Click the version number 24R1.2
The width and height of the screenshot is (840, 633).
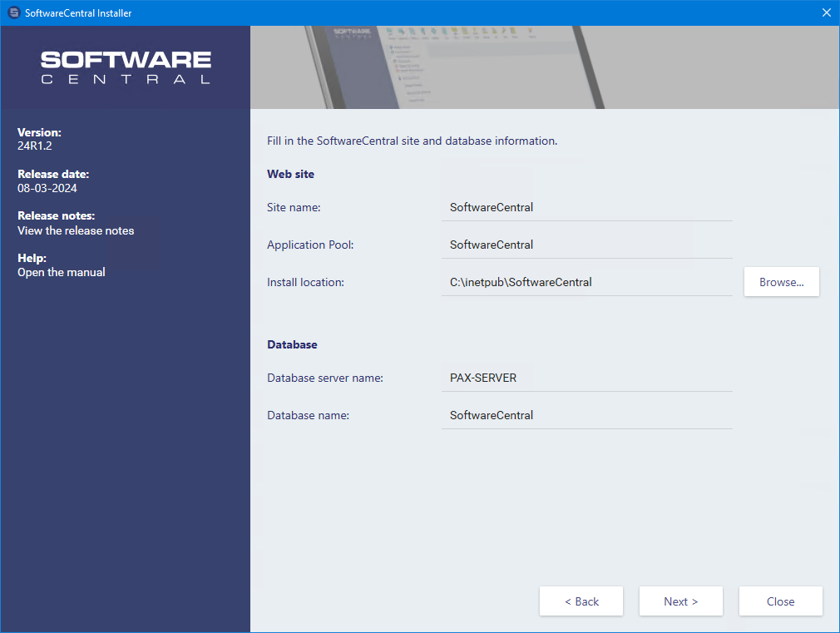[36, 146]
